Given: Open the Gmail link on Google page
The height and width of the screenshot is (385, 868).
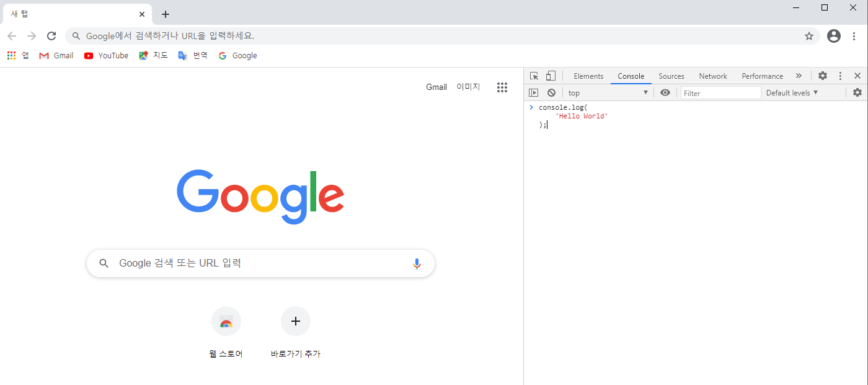Looking at the screenshot, I should pyautogui.click(x=436, y=87).
